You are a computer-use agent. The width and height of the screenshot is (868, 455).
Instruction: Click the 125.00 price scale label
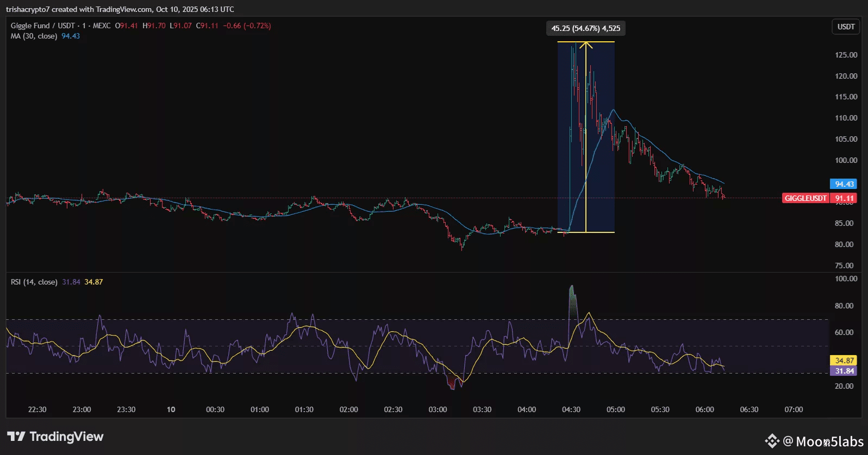click(846, 55)
